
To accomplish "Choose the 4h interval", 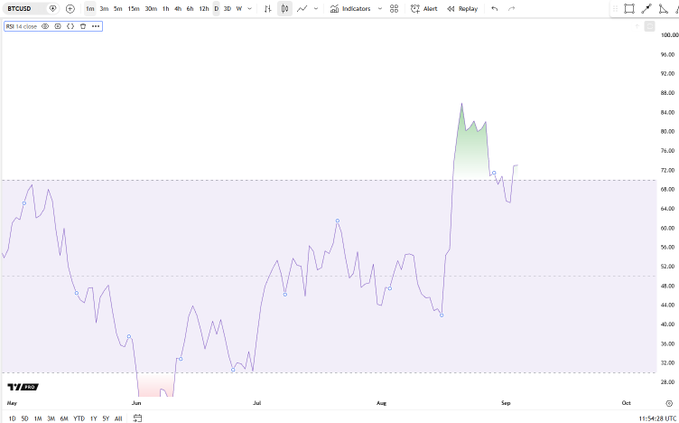I will pos(178,9).
